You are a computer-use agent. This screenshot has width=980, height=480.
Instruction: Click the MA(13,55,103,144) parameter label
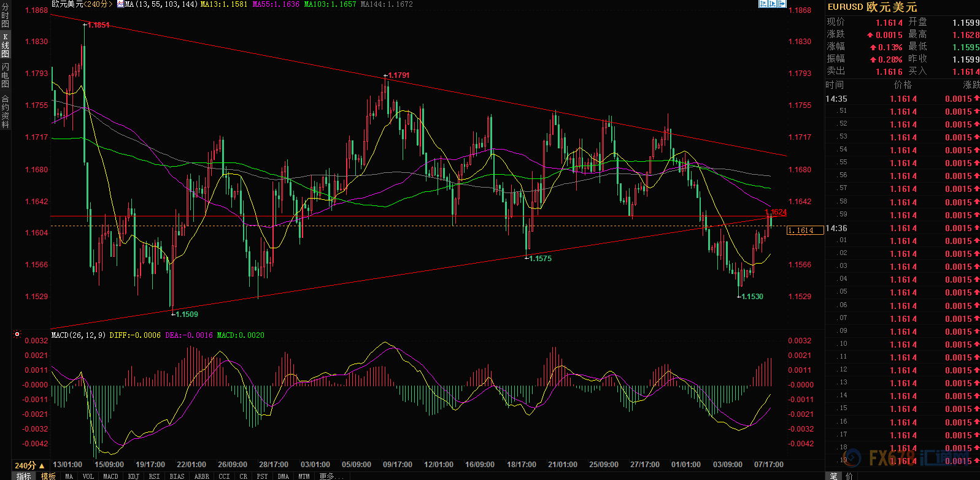coord(161,4)
